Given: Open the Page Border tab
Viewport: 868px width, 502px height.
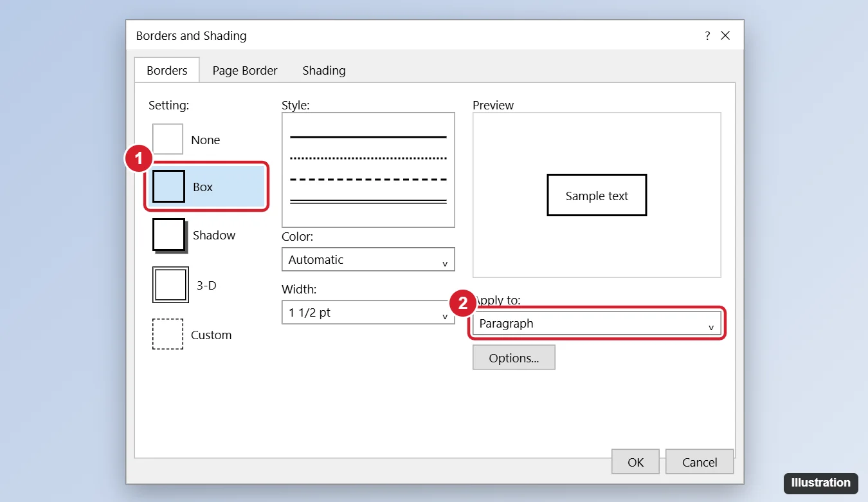Looking at the screenshot, I should (245, 70).
